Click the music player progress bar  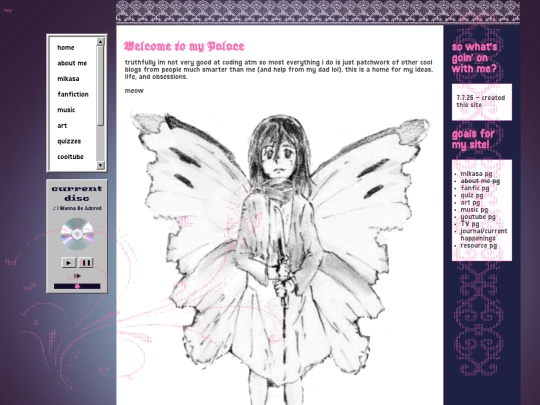click(x=77, y=286)
